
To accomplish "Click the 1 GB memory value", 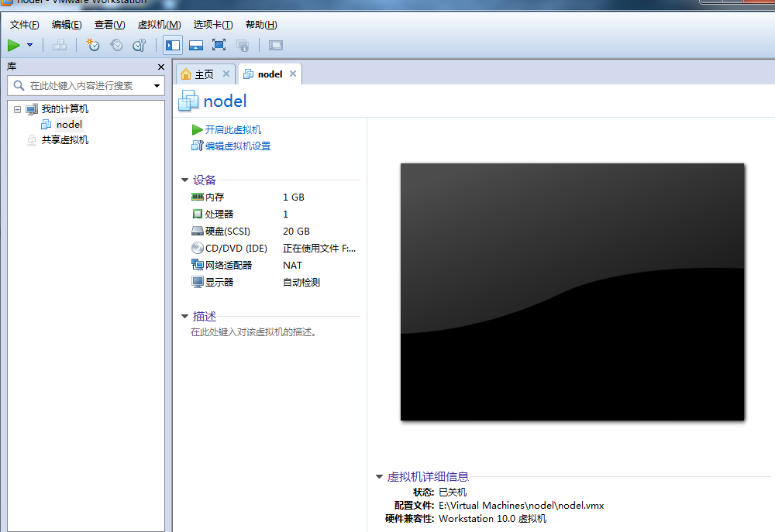I will tap(294, 197).
